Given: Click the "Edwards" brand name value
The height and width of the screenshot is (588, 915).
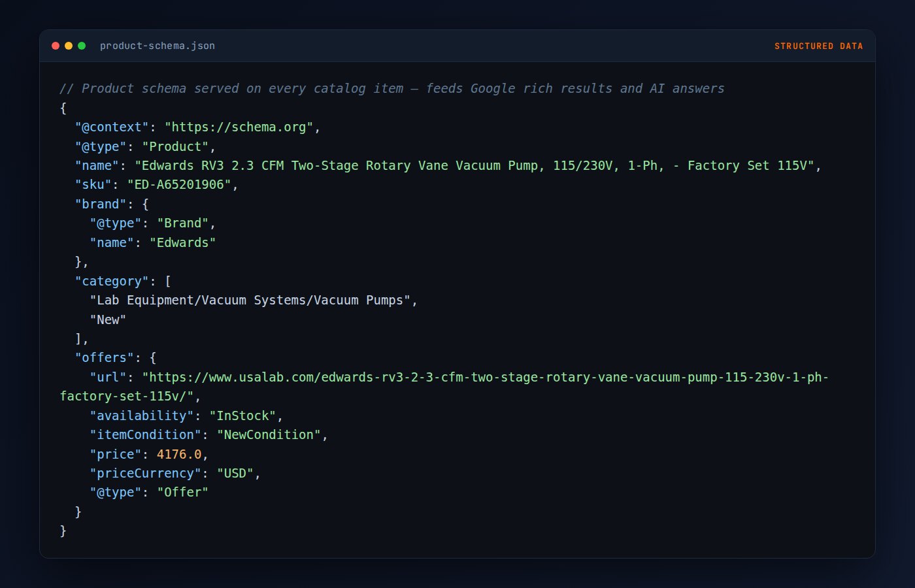Looking at the screenshot, I should point(183,242).
